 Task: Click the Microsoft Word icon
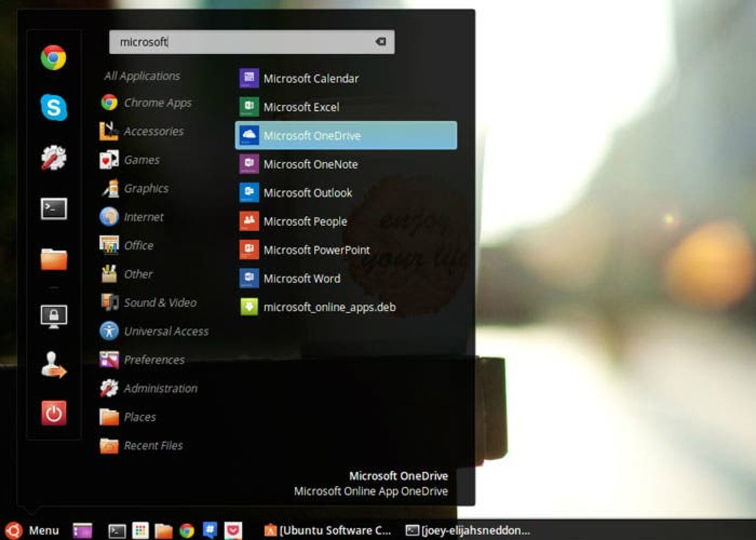[249, 279]
